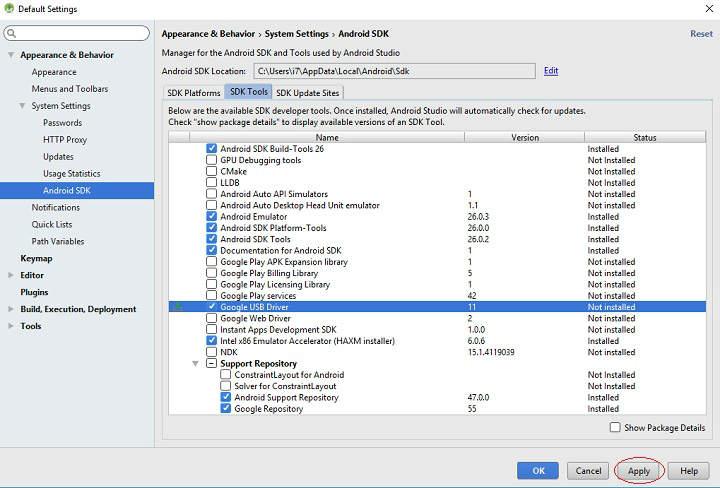Open HTTP Proxy settings
Viewport: 720px width, 488px height.
tap(65, 140)
